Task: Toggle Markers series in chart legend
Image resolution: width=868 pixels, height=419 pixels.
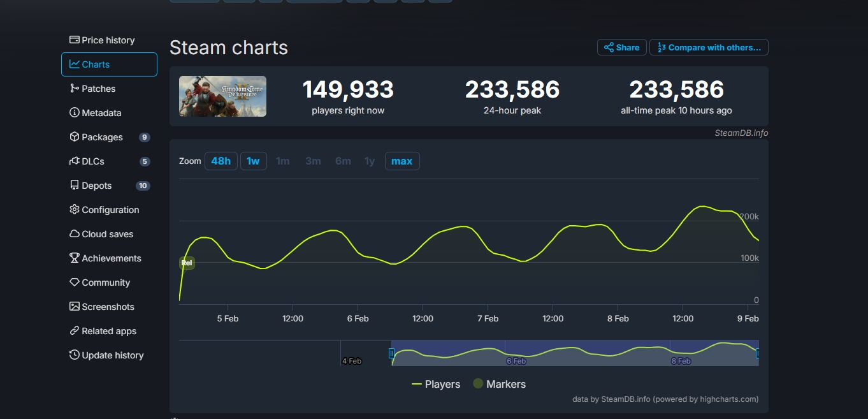Action: pos(499,384)
